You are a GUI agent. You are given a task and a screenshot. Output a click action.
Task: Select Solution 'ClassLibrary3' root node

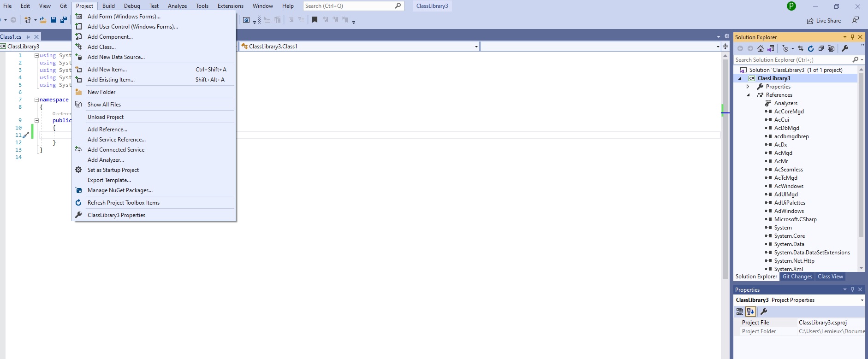coord(796,70)
